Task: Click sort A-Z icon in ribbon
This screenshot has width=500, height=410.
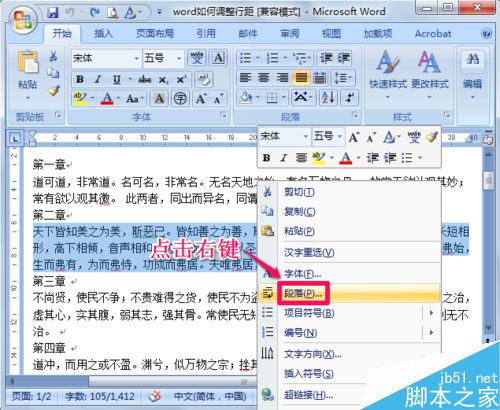Action: point(328,98)
